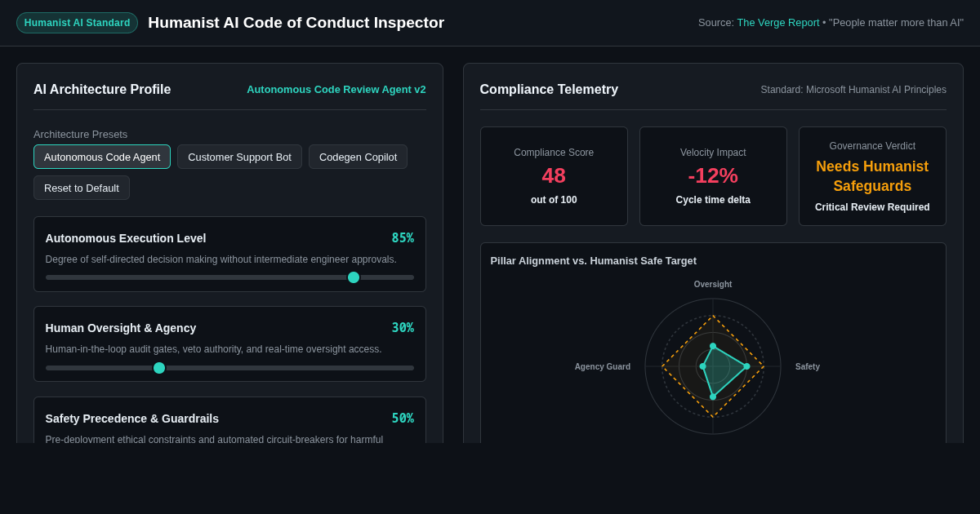Image resolution: width=980 pixels, height=514 pixels.
Task: Click the Humanist AI Standard badge
Action: pyautogui.click(x=77, y=23)
